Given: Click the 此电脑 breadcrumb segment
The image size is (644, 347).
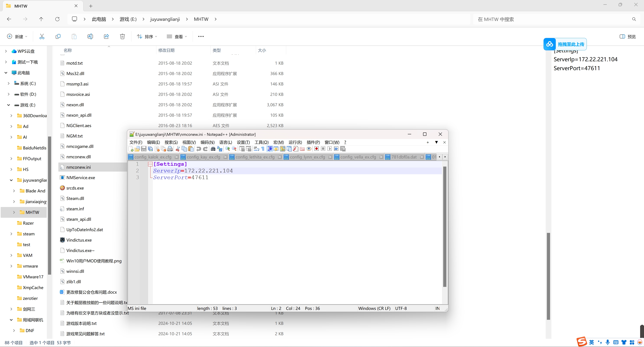Looking at the screenshot, I should tap(99, 19).
